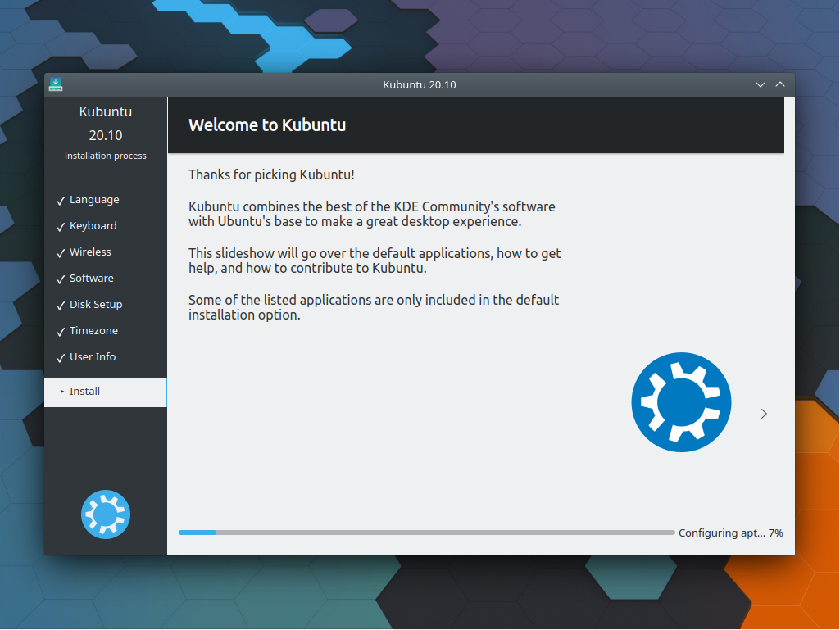Viewport: 840px width, 630px height.
Task: Click the installation progress bar
Action: point(426,533)
